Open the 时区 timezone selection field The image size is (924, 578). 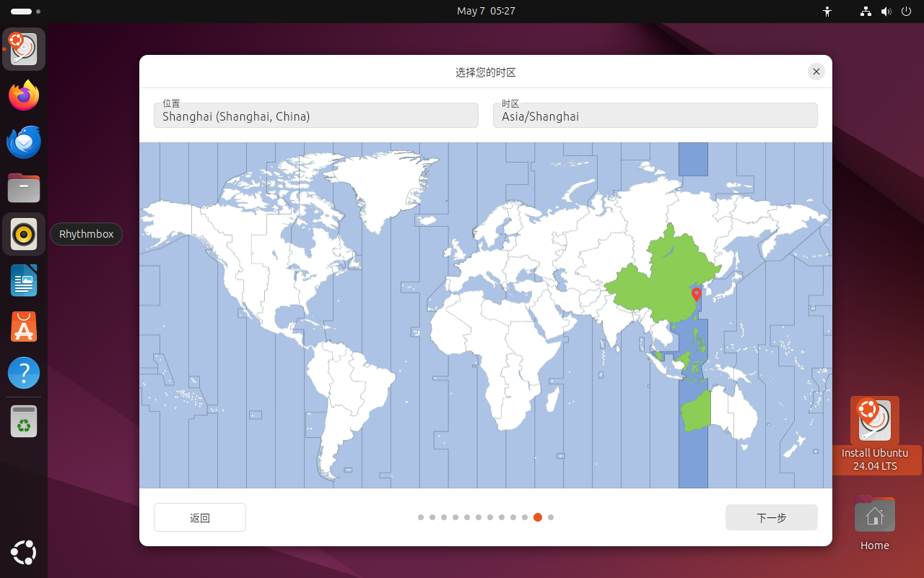pos(655,115)
